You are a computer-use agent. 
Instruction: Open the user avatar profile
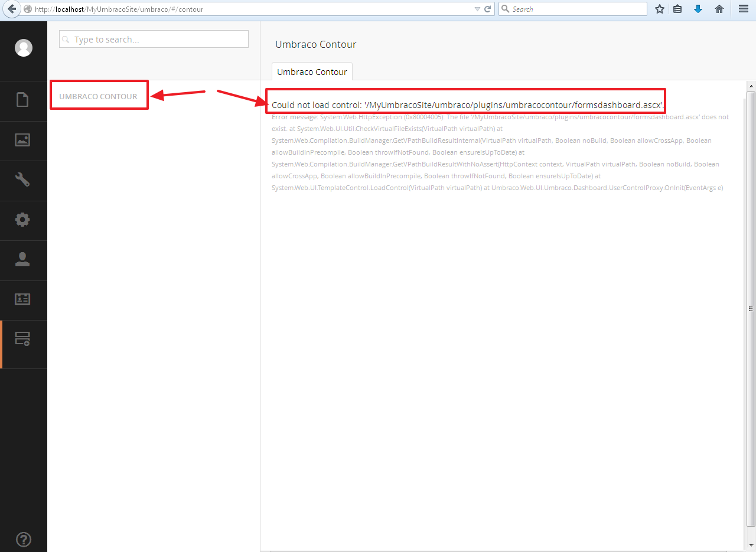[x=24, y=48]
